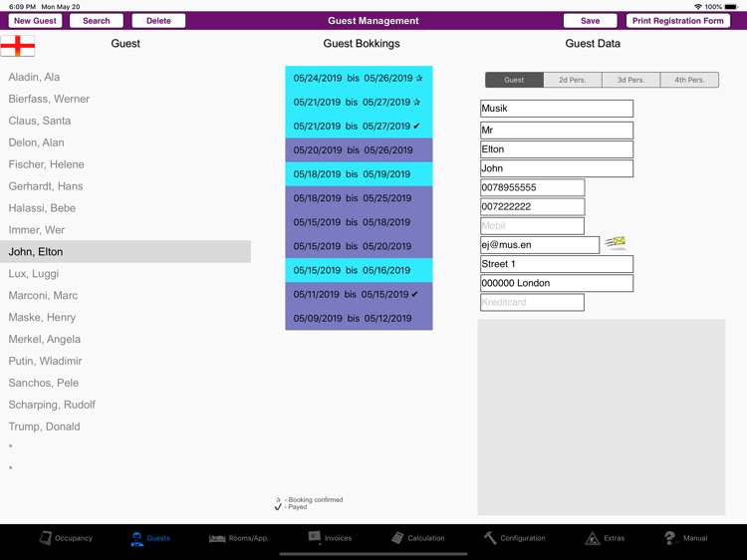
Task: Select guest Trump, Donald
Action: (125, 426)
